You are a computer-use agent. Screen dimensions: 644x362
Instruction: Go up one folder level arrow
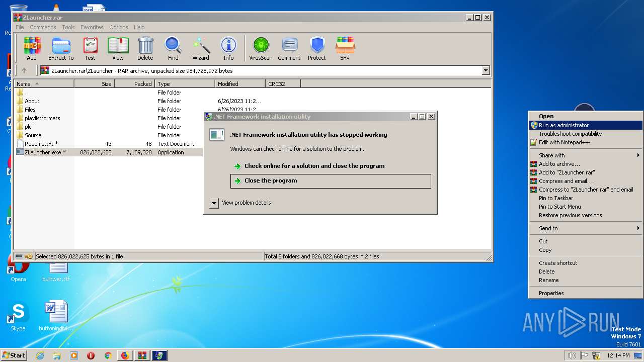(x=24, y=71)
